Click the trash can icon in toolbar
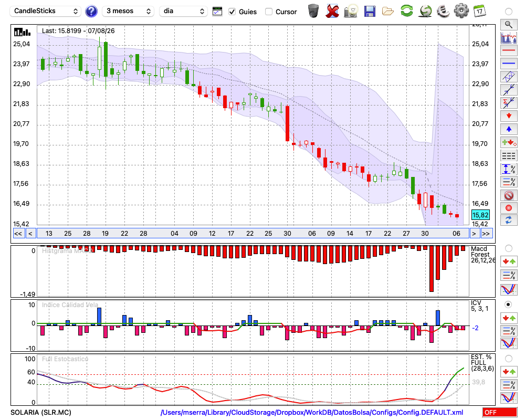525x420 pixels. pyautogui.click(x=313, y=11)
